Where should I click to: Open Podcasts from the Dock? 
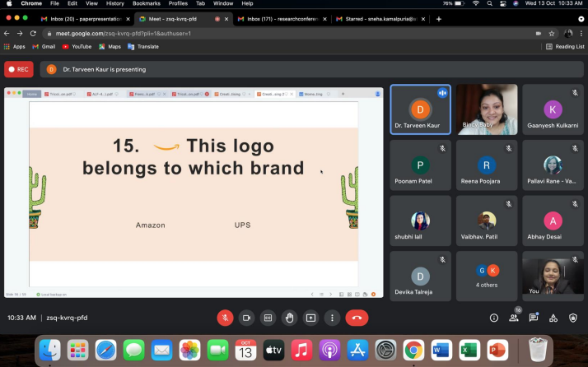coord(329,350)
